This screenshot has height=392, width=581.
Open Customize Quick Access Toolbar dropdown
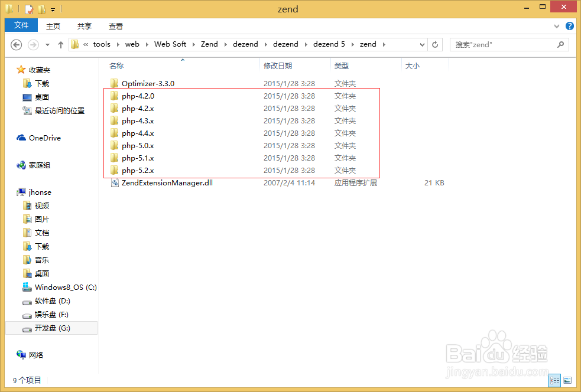click(53, 9)
